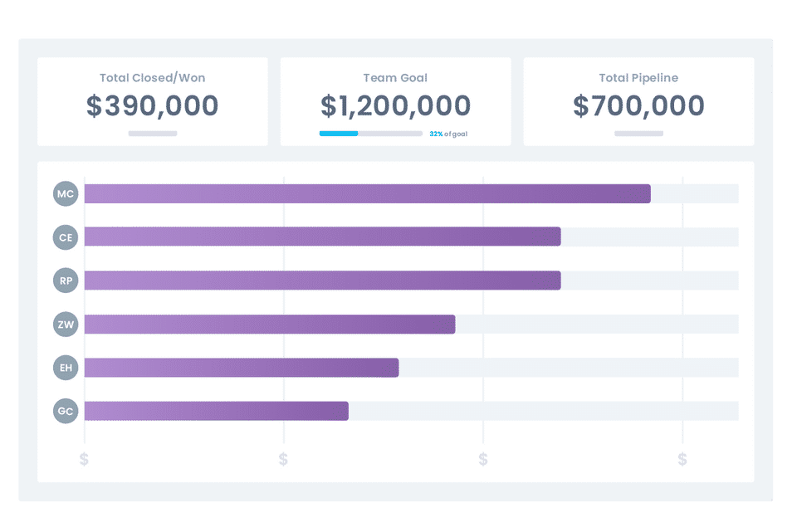The height and width of the screenshot is (532, 797).
Task: Select the MC purple sales bar
Action: 367,194
